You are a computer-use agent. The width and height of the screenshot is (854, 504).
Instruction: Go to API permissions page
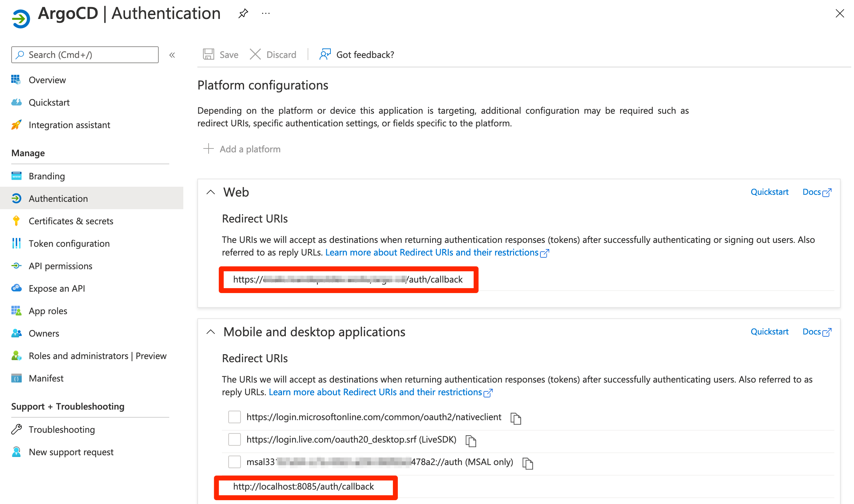coord(60,266)
